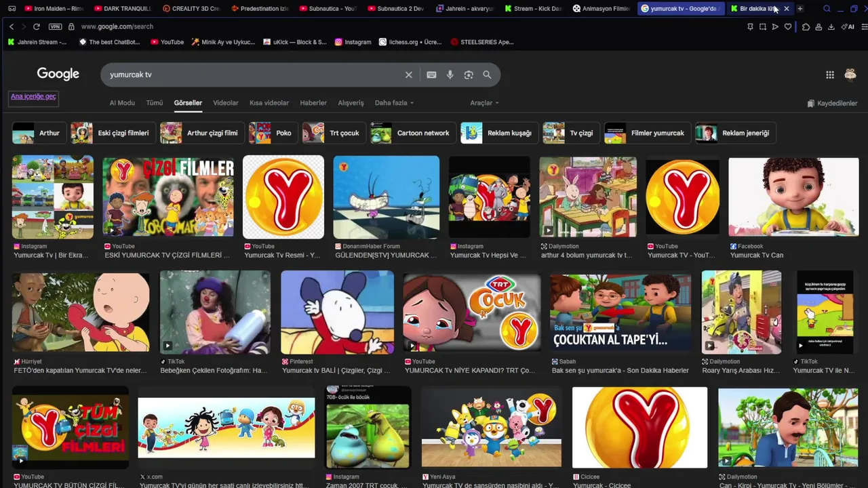868x488 pixels.
Task: Switch to the 'Tümü' results tab
Action: [155, 103]
